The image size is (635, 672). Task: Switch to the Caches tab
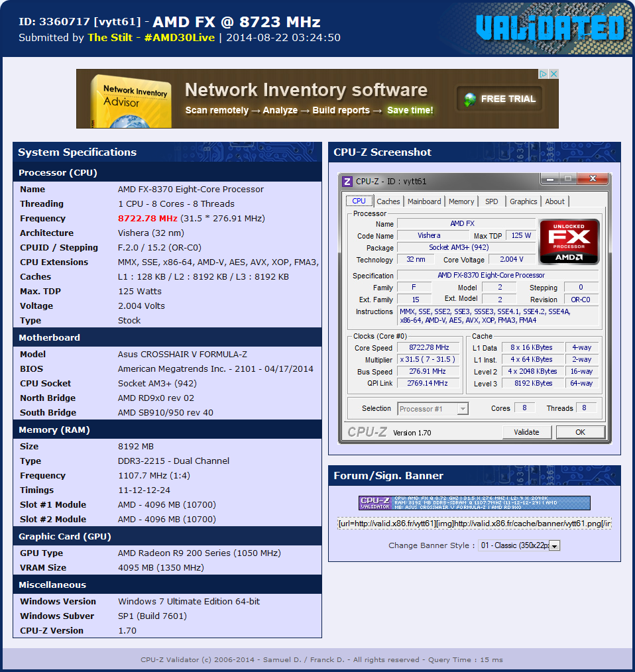(388, 201)
